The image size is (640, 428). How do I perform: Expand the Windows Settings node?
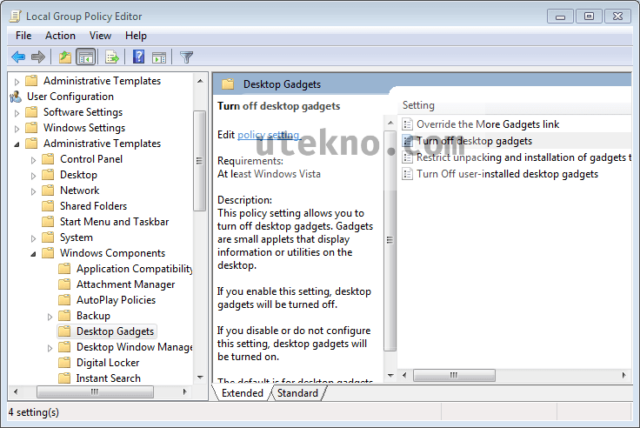coord(17,129)
